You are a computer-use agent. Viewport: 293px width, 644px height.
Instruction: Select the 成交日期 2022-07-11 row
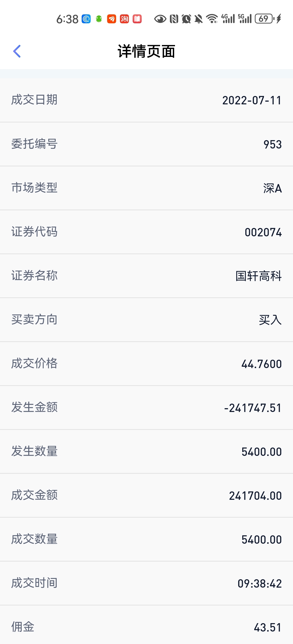coord(146,100)
